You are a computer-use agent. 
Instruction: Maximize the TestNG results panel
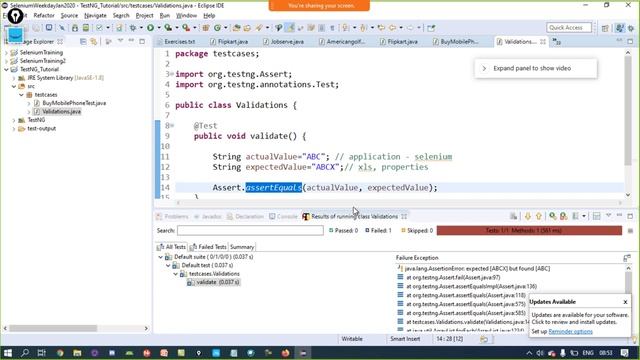(x=630, y=216)
